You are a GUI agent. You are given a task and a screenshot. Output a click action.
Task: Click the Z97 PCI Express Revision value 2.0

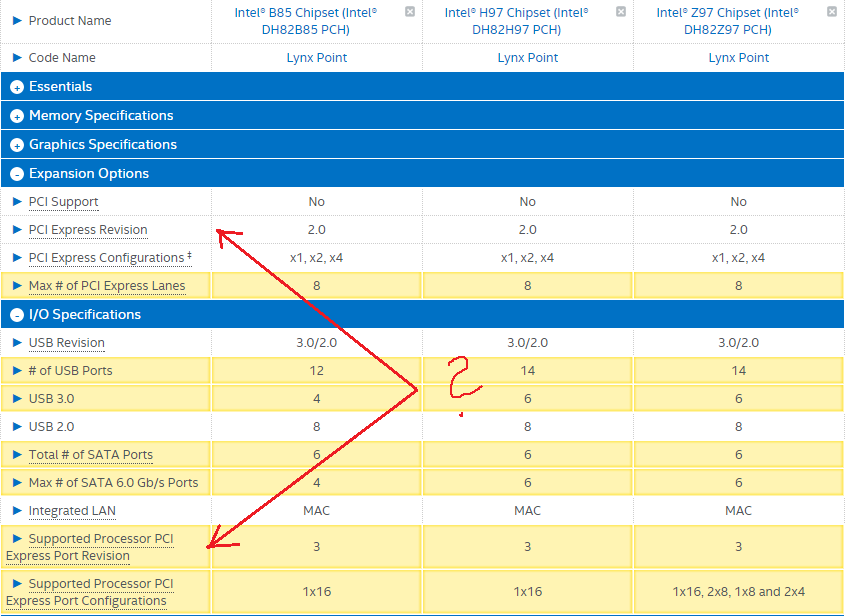(739, 230)
